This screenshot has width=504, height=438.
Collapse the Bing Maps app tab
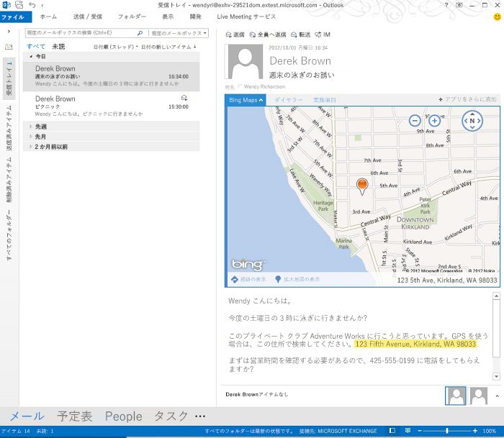(x=246, y=100)
